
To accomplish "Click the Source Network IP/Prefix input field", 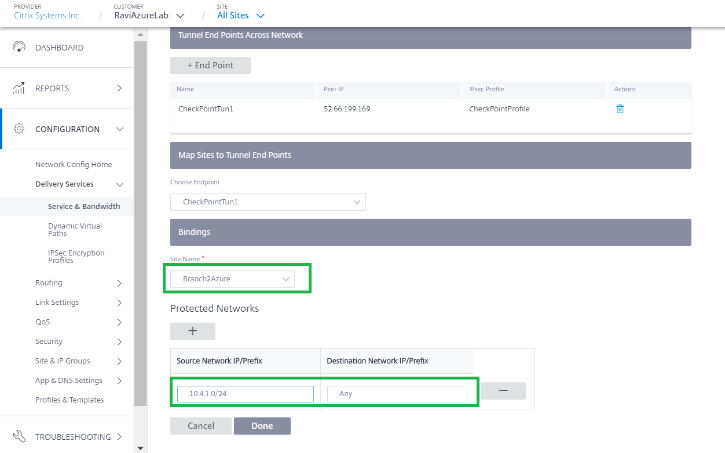I will coord(245,394).
